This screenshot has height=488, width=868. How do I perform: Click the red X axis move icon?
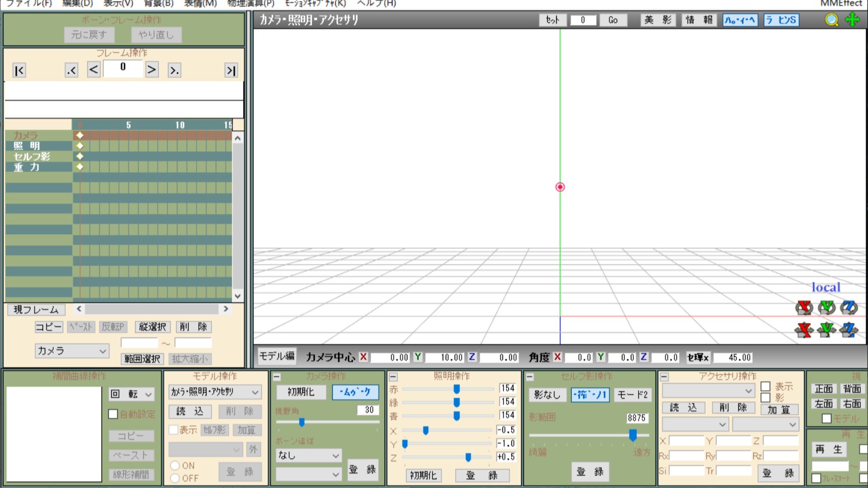[x=805, y=329]
